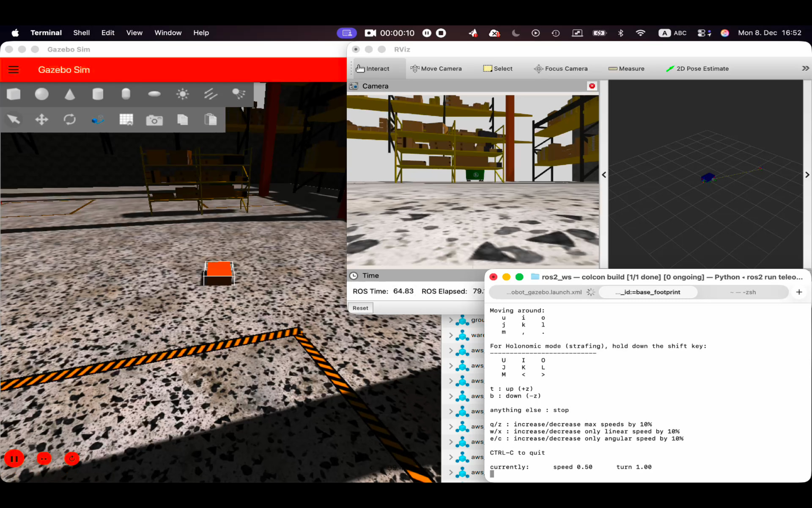
Task: Expand the ground entity tree item
Action: 451,320
